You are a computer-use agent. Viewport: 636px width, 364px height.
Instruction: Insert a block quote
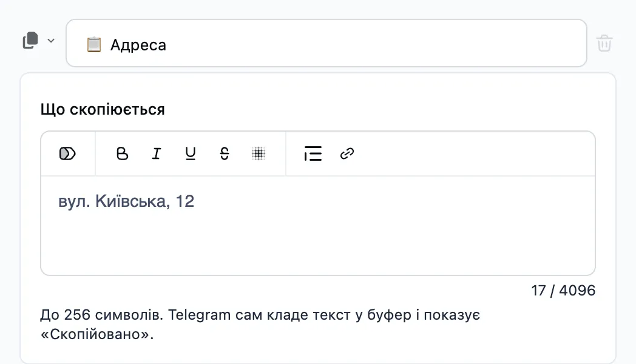313,153
